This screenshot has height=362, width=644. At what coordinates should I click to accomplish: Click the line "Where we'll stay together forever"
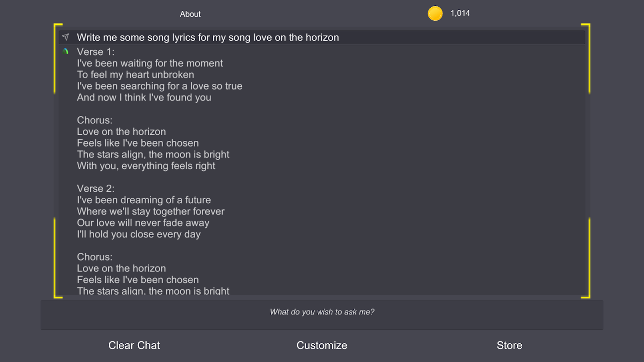point(150,211)
